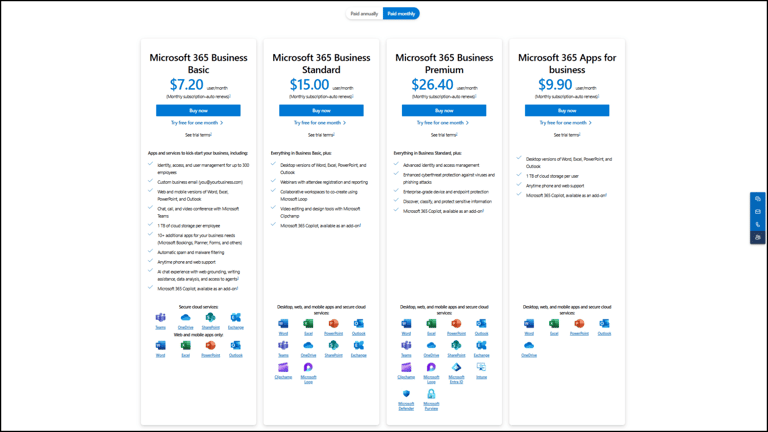Click '1 TB of cloud storage per user' feature
The width and height of the screenshot is (768, 432).
[x=552, y=176]
